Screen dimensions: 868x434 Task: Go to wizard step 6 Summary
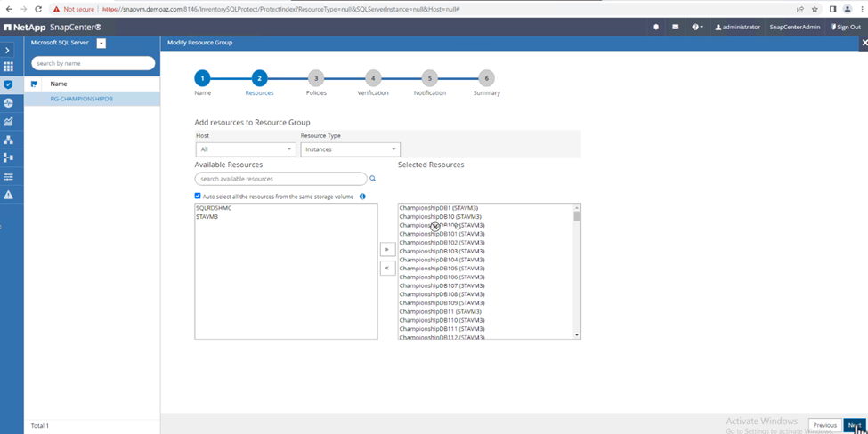click(487, 78)
